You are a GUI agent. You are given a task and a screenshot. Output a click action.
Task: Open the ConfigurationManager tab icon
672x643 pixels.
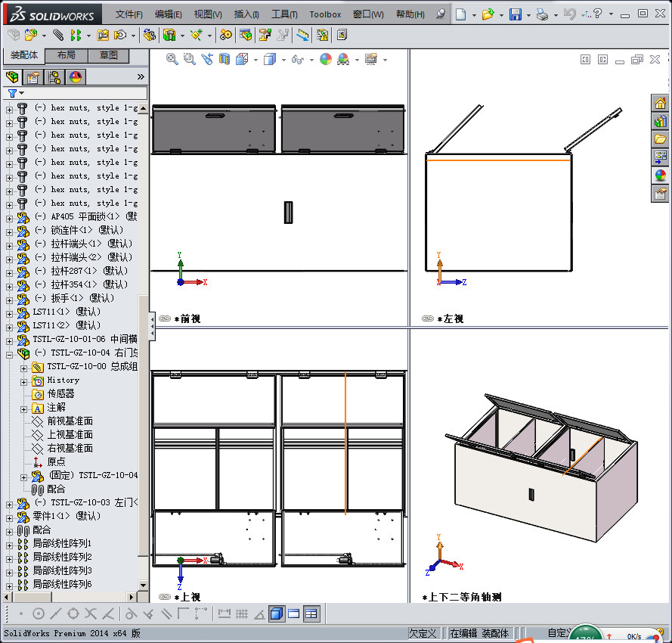point(54,76)
